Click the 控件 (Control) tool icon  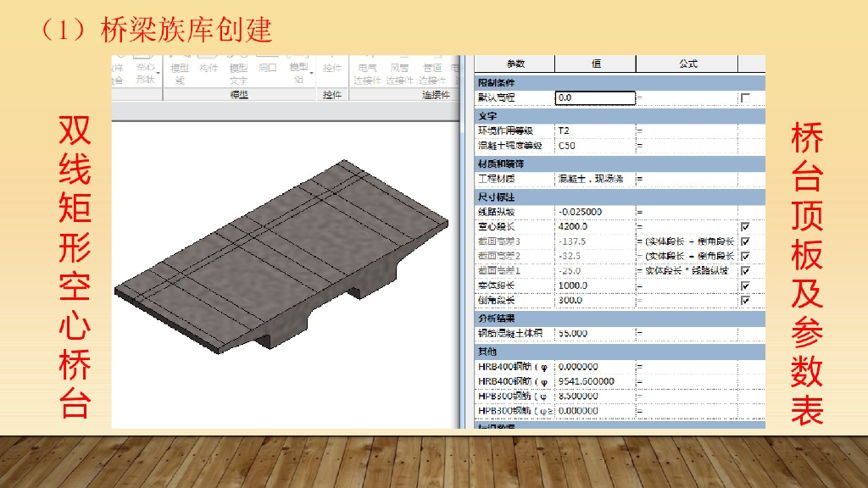[x=331, y=68]
